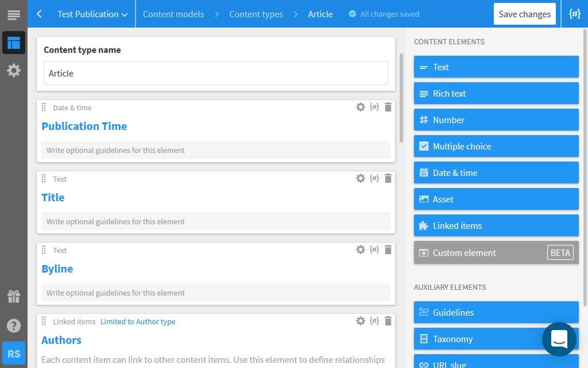Go back using the left chevron arrow
The width and height of the screenshot is (588, 368).
coord(39,14)
